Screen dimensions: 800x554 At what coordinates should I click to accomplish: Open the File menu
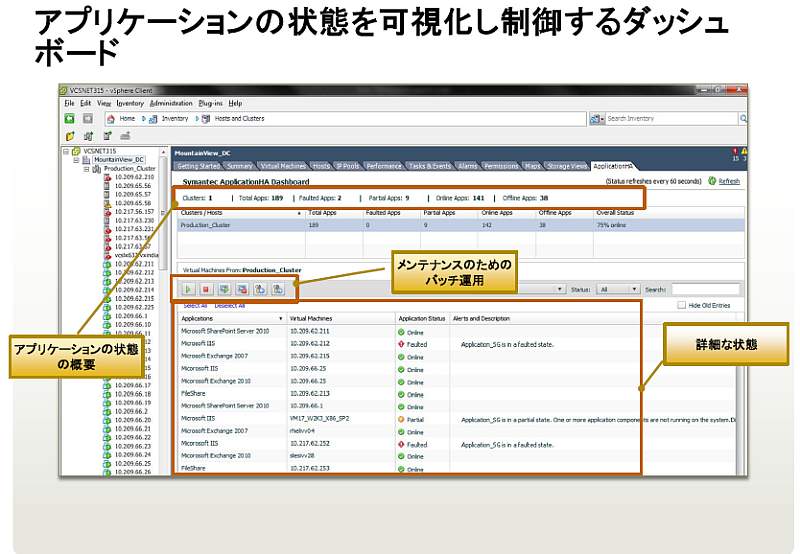[x=69, y=103]
